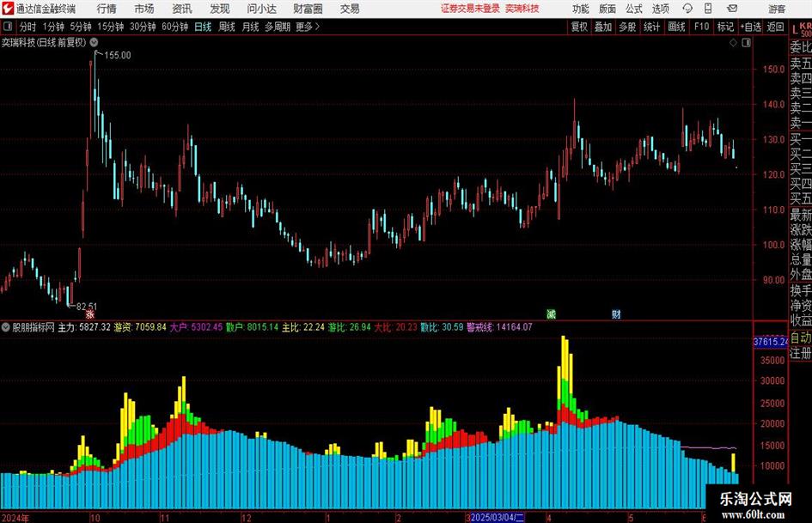Switch to 1分钟 period
Viewport: 812px width, 523px height.
pyautogui.click(x=53, y=27)
